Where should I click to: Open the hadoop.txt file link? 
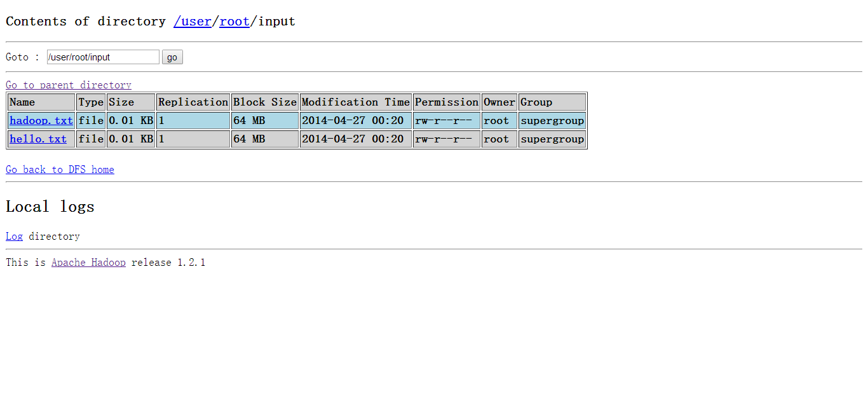click(x=41, y=121)
